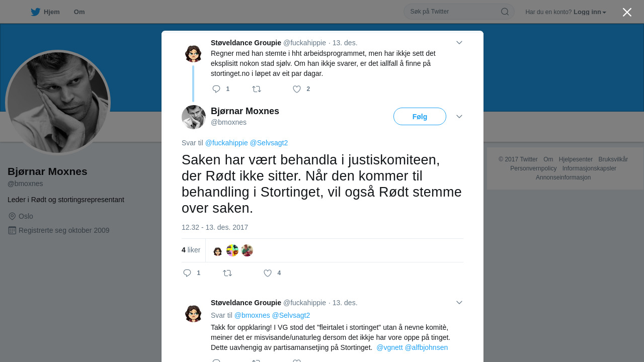Reply to Bjørnar Moxnes' main tweet
Image resolution: width=644 pixels, height=362 pixels.
point(187,273)
